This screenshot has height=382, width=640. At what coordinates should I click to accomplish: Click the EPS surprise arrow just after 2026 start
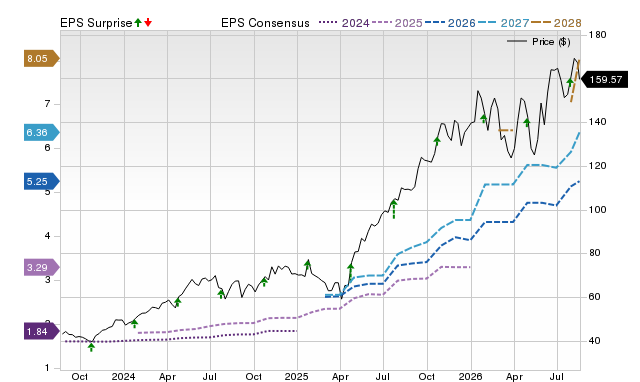pos(484,119)
